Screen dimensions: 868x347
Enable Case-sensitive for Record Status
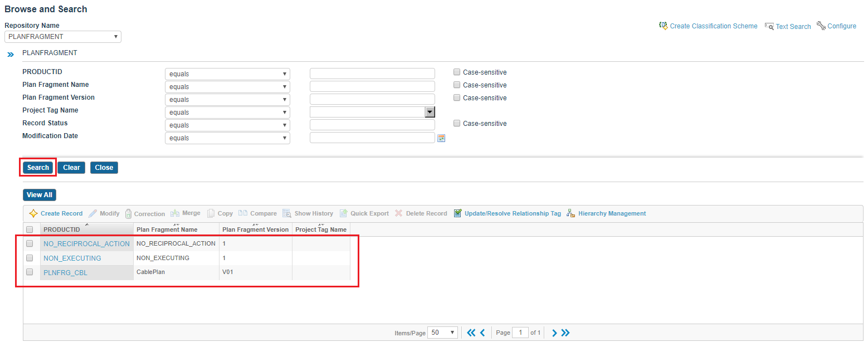pyautogui.click(x=457, y=123)
